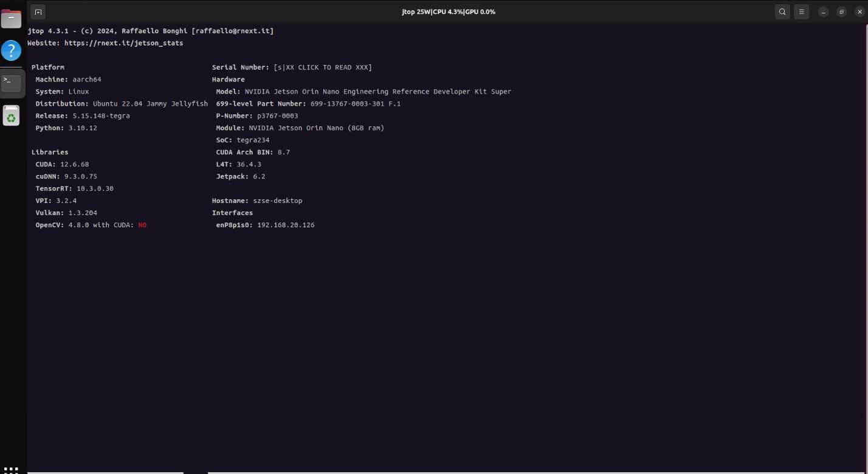The image size is (868, 474).
Task: Select the Terminal icon in the dock
Action: [11, 83]
